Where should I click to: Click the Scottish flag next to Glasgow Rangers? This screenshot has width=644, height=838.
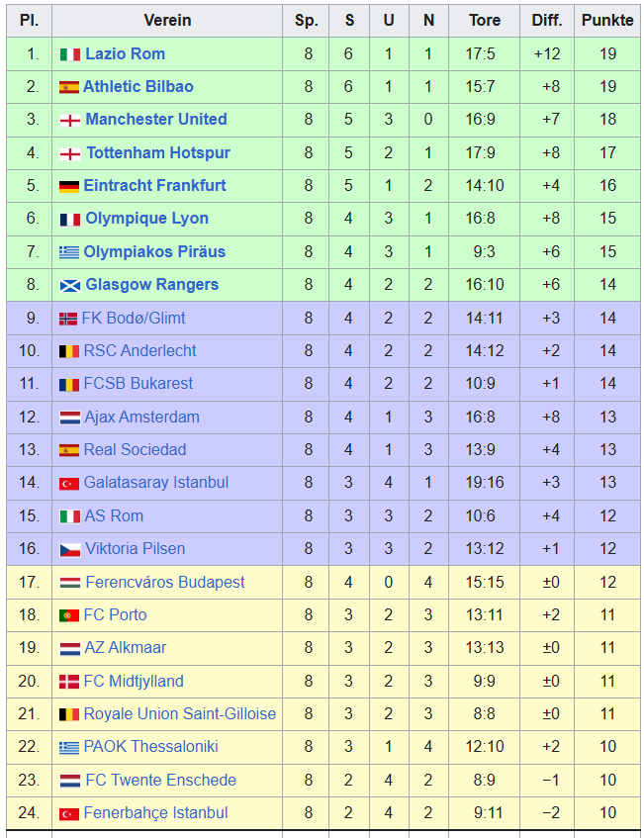coord(69,285)
